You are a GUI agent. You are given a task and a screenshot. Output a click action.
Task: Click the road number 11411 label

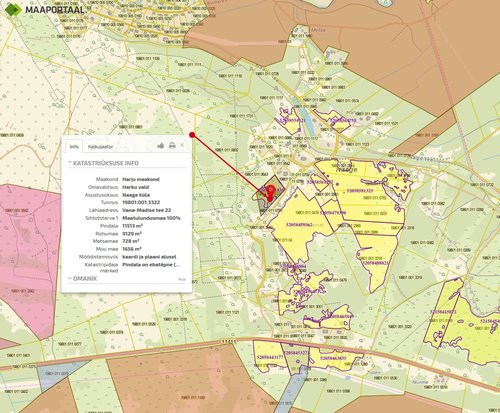pyautogui.click(x=229, y=342)
